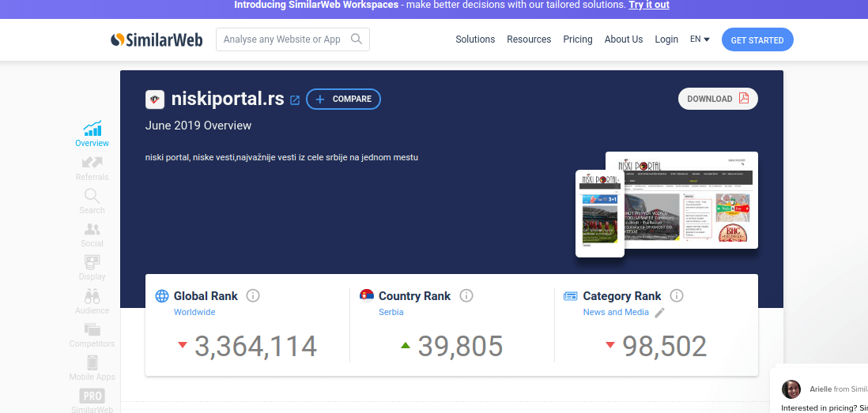
Task: Edit category with the pencil icon
Action: (660, 313)
